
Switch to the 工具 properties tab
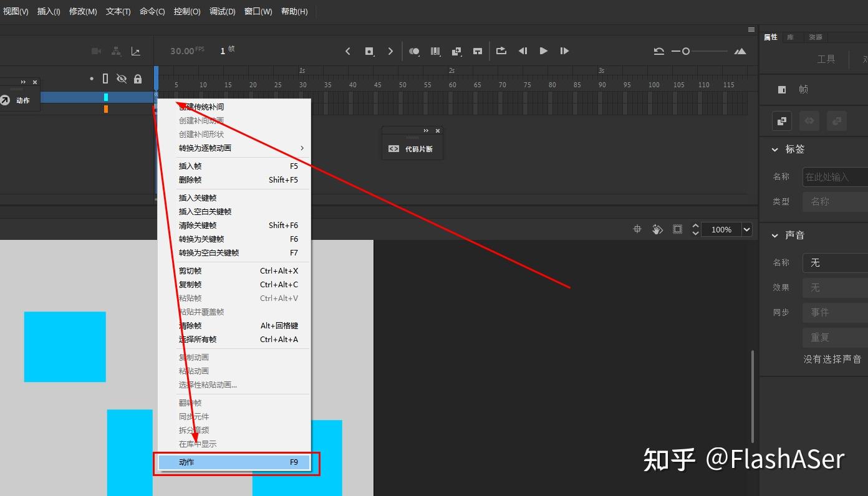click(826, 60)
